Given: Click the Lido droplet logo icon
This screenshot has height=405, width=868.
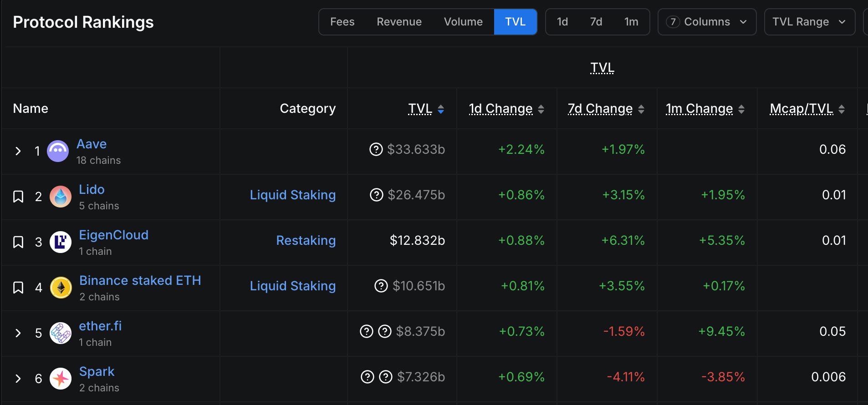Looking at the screenshot, I should coord(60,197).
